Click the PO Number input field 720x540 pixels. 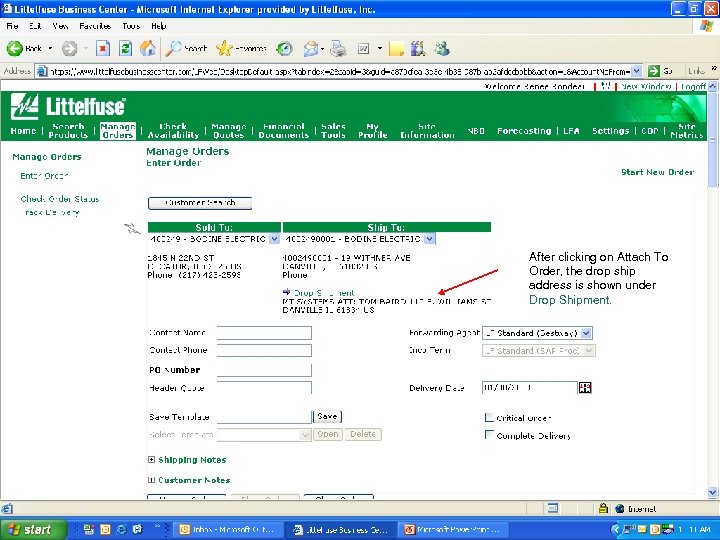pos(264,370)
